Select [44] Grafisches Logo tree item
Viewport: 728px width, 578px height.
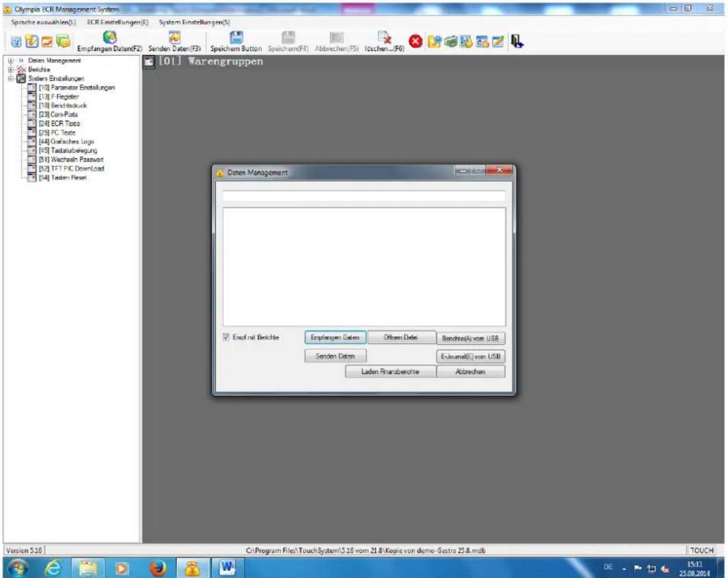[66, 141]
